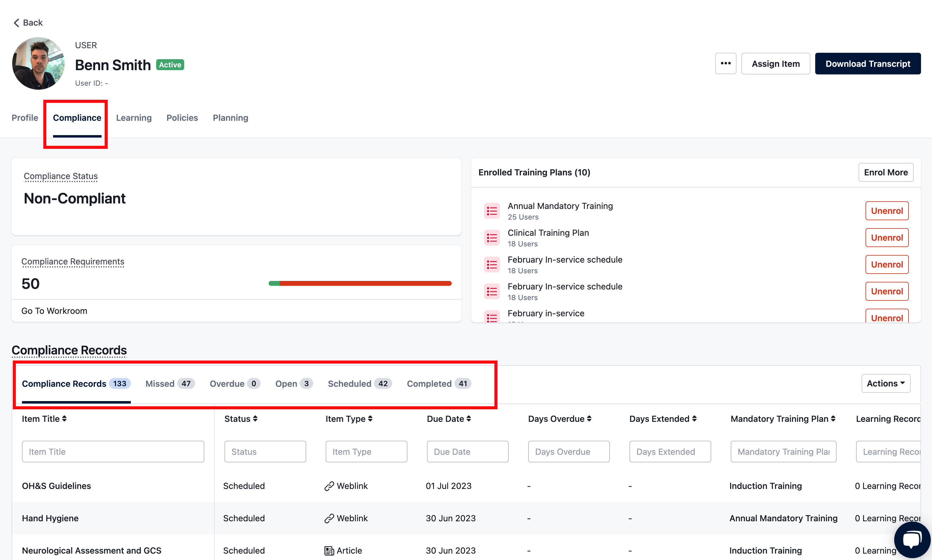Click the weblink icon for OH&S Guidelines

(x=329, y=486)
